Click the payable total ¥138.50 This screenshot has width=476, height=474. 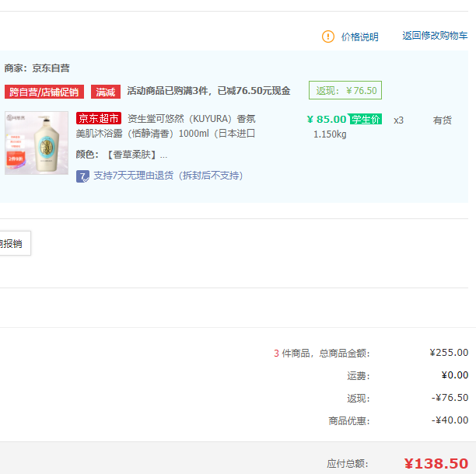pos(436,464)
